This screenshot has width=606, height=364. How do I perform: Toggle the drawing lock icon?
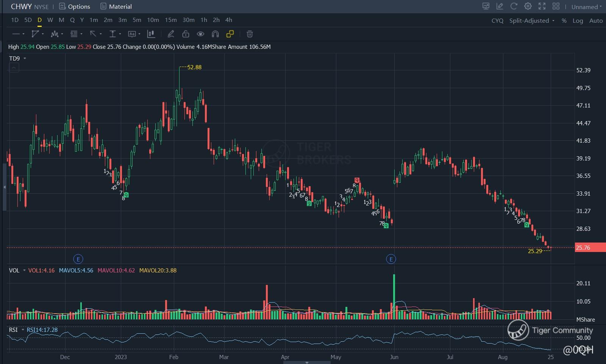click(186, 34)
